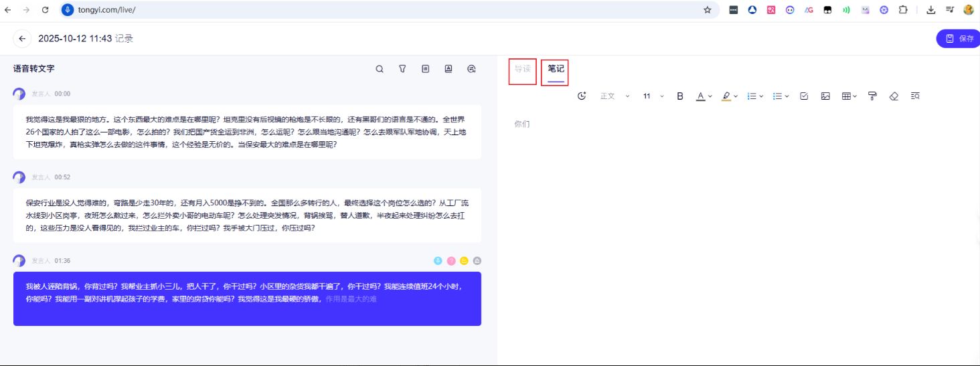
Task: Click the search icon in 语音转文字 panel
Action: coord(380,69)
